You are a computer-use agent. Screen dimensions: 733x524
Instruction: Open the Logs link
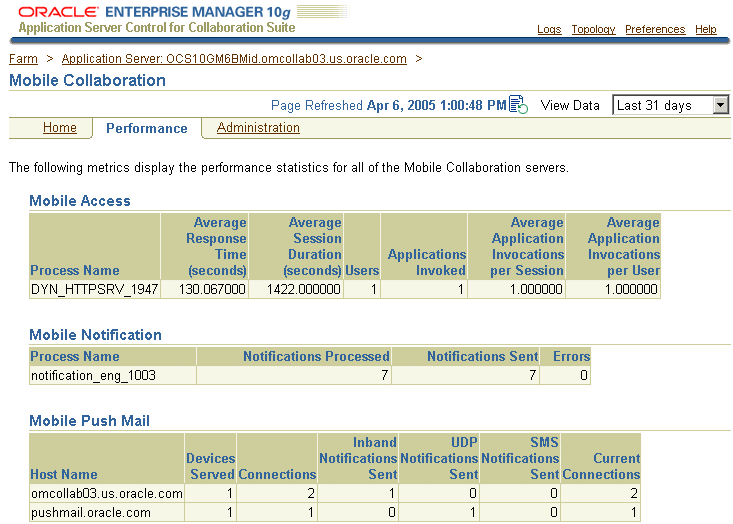click(x=549, y=30)
